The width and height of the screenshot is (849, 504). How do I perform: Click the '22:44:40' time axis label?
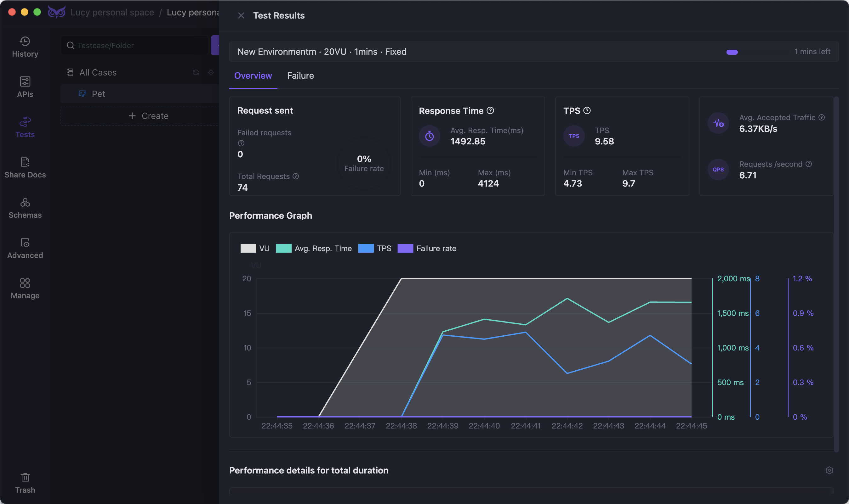[484, 426]
